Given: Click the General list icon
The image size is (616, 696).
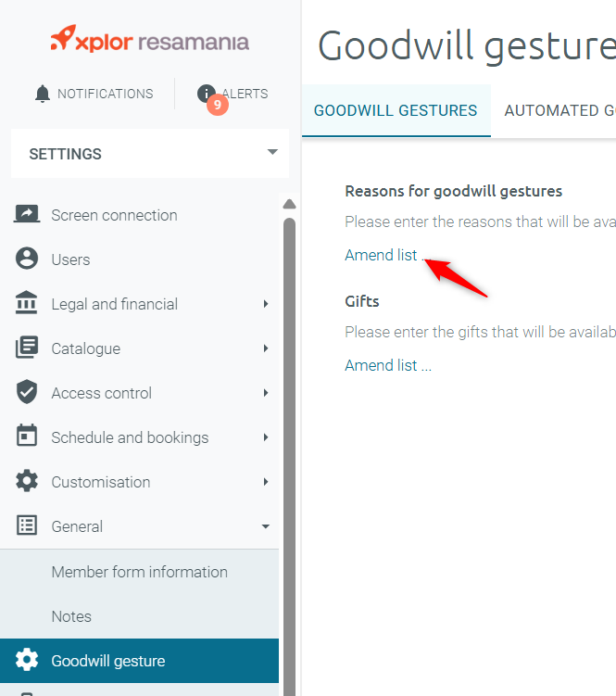Looking at the screenshot, I should pos(27,525).
